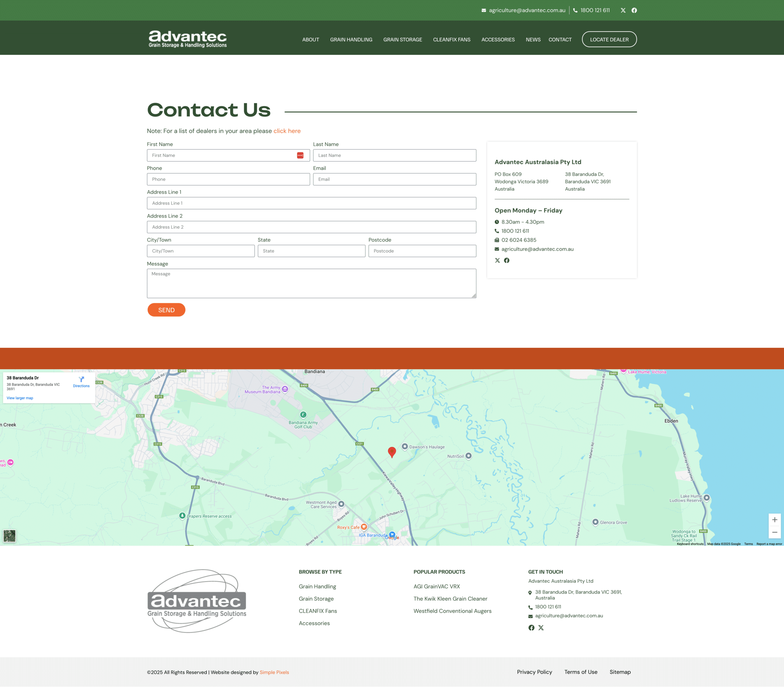Click the X (Twitter) icon in top bar
Viewport: 784px width, 687px height.
click(x=623, y=10)
